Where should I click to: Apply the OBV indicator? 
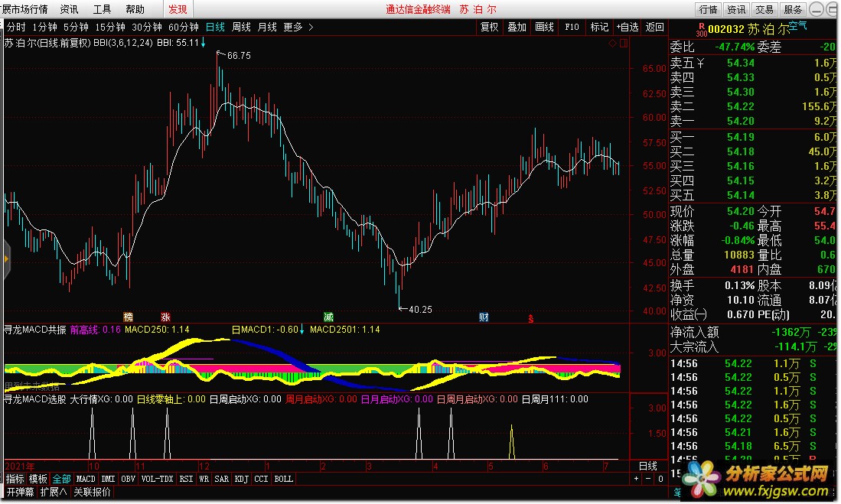click(x=129, y=479)
